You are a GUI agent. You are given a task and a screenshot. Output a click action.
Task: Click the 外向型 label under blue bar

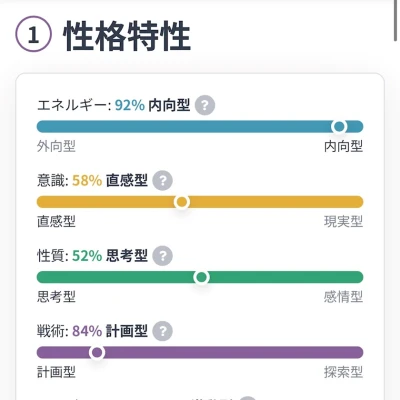[56, 146]
